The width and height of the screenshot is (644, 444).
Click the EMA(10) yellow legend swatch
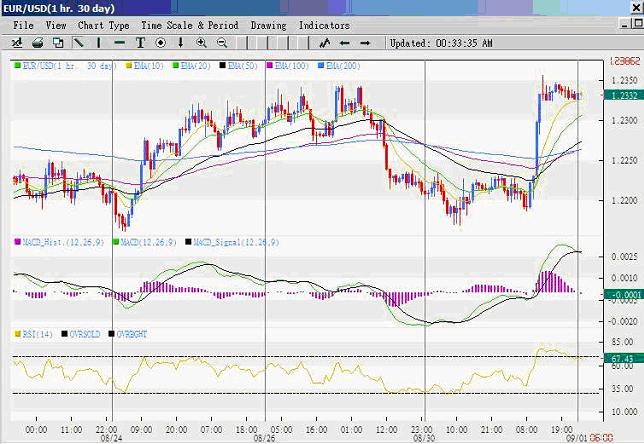click(x=129, y=66)
